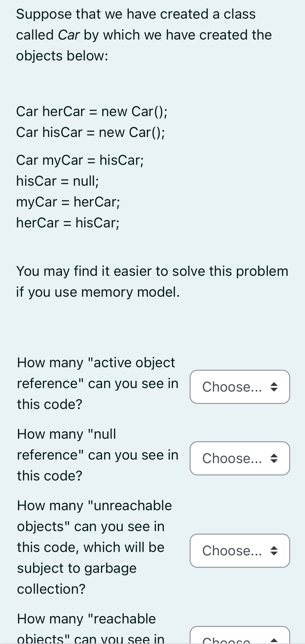Select the Choose... placeholder text in the first selector
Screen dimensions: 305x644
pos(232,386)
